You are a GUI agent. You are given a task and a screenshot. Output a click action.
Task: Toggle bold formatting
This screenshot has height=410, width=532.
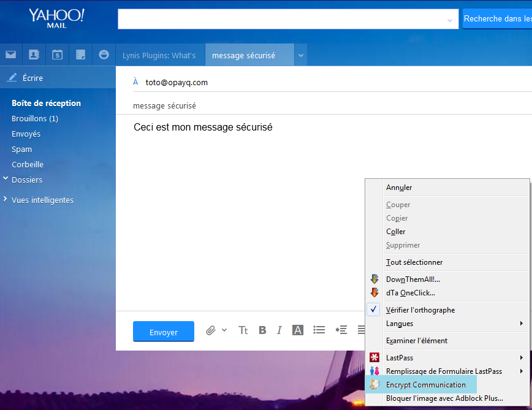(262, 330)
